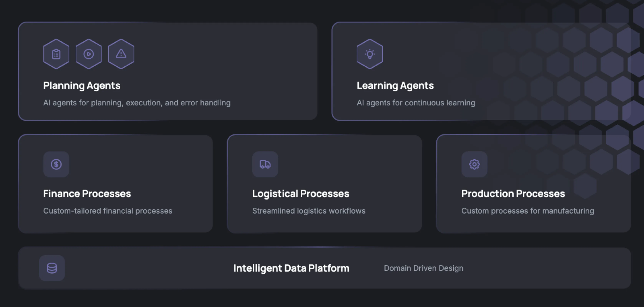Image resolution: width=644 pixels, height=307 pixels.
Task: Click Custom processes for manufacturing text
Action: tap(527, 211)
